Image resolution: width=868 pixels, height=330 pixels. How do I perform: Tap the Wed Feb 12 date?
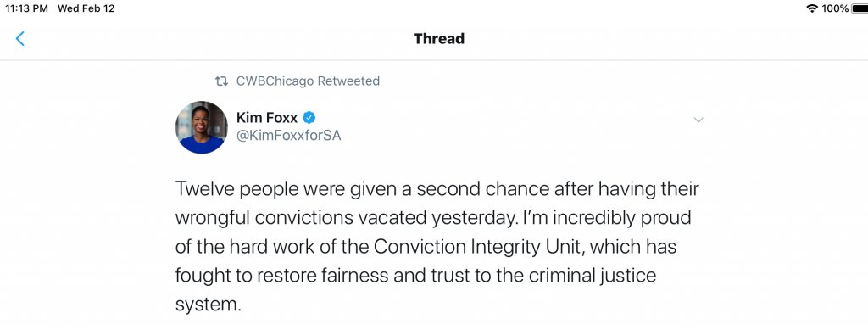(86, 8)
